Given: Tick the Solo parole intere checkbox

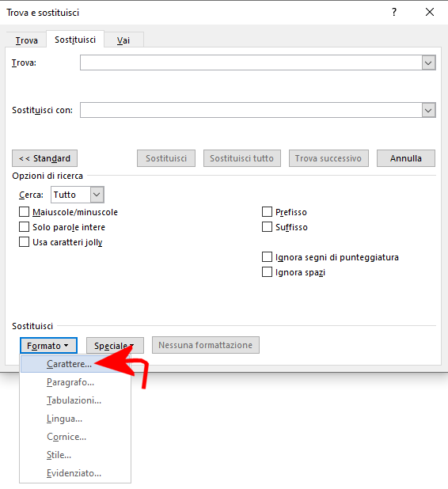Looking at the screenshot, I should [24, 227].
